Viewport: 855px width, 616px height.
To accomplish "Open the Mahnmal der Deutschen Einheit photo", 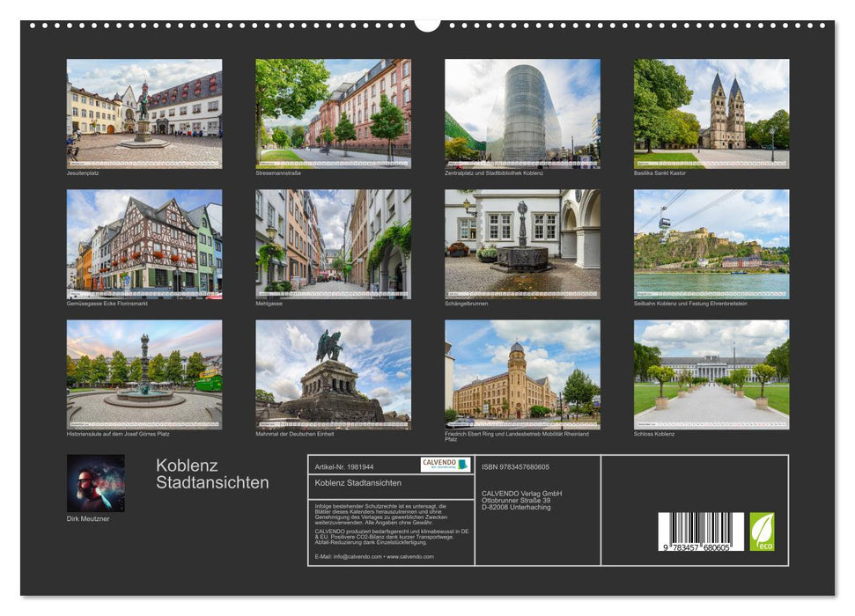I will click(333, 374).
